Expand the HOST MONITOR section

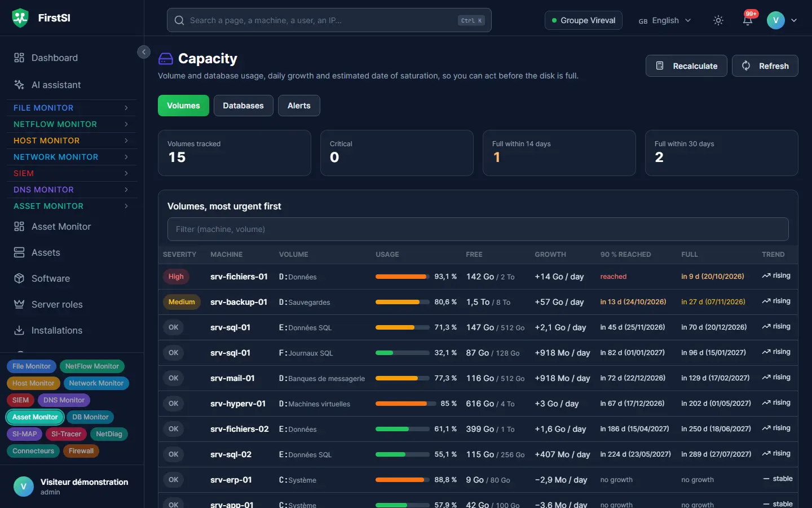click(x=72, y=141)
